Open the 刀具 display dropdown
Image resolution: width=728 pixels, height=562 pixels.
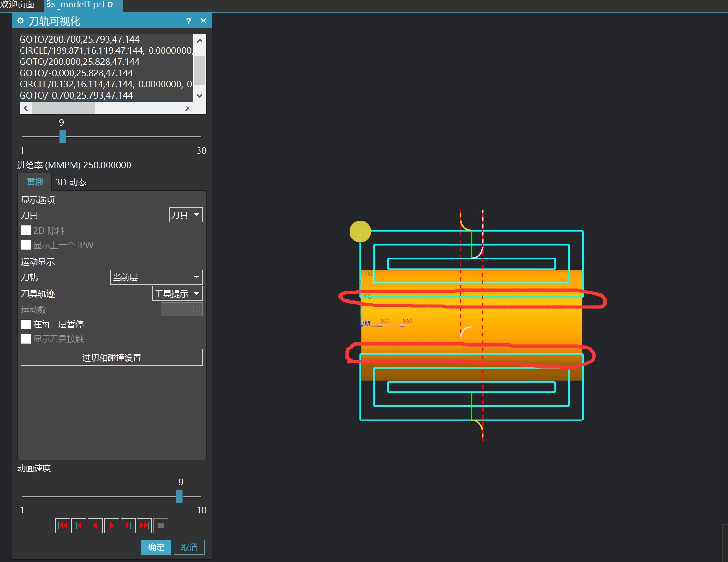[x=186, y=215]
